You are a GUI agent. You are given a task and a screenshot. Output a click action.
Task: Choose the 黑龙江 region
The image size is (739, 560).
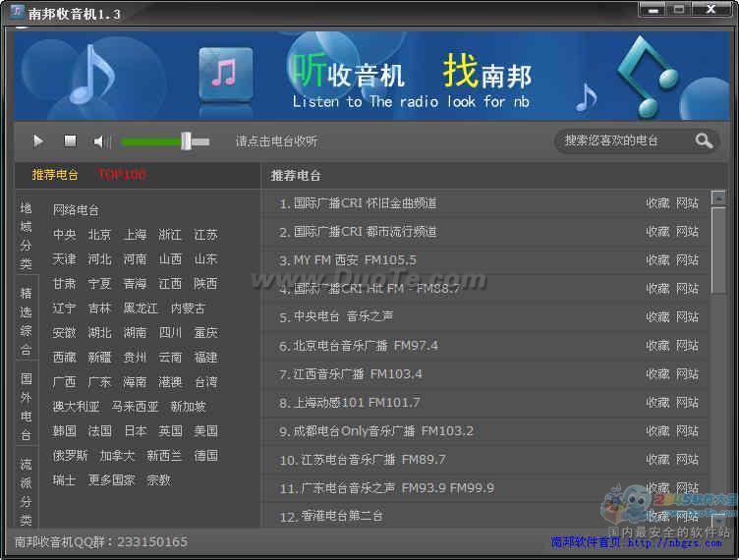coord(141,308)
